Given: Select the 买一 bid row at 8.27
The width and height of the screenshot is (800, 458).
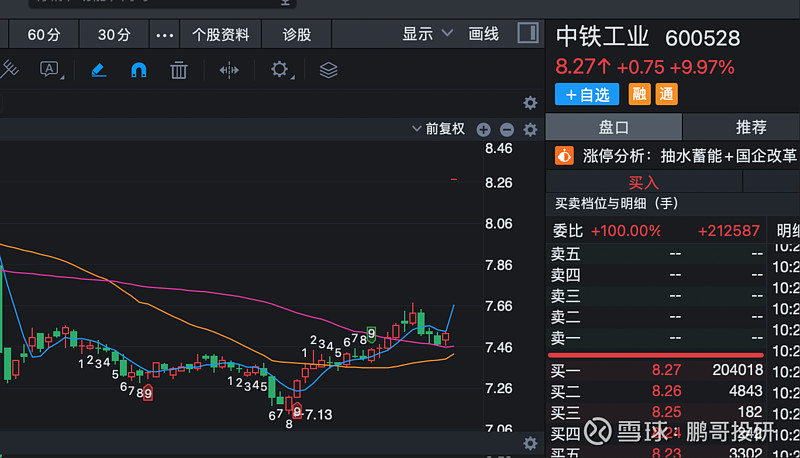Looking at the screenshot, I should pyautogui.click(x=657, y=370).
